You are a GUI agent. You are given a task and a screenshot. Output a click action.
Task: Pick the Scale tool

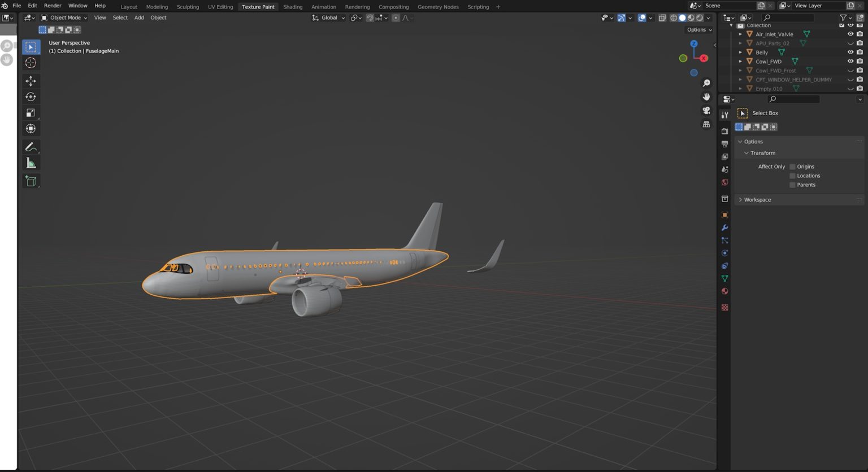tap(31, 112)
